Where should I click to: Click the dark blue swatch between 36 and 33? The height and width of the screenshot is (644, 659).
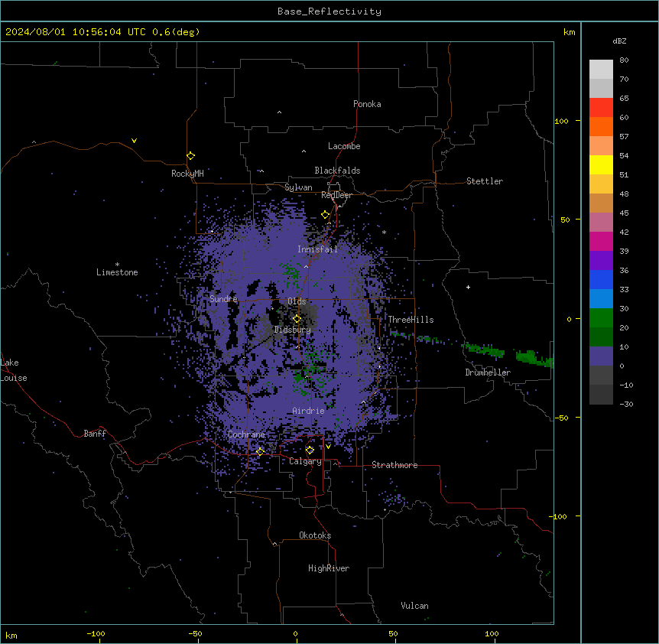click(601, 279)
